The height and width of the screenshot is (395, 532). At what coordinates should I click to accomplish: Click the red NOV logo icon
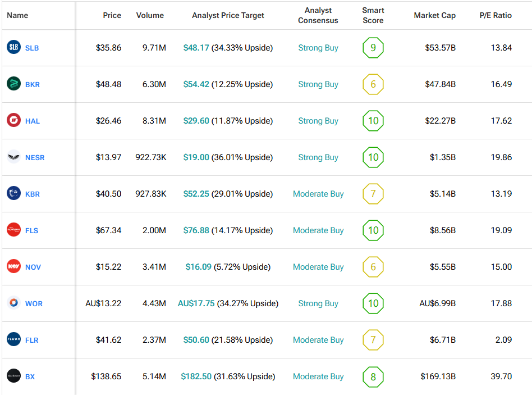pyautogui.click(x=13, y=267)
